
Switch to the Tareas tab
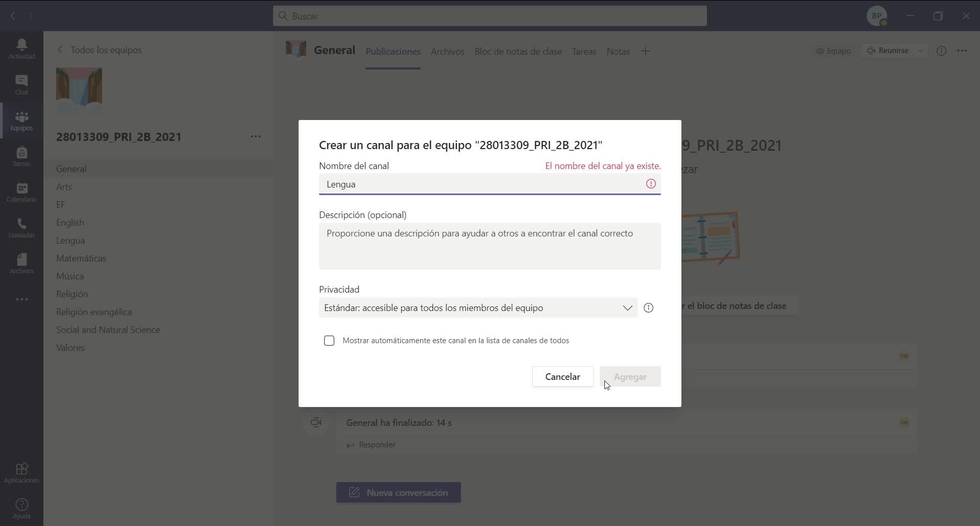(x=584, y=52)
